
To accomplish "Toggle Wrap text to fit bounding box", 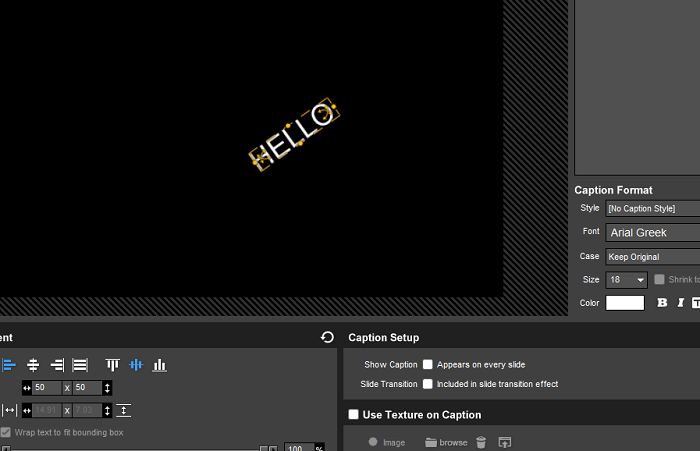I will 6,432.
